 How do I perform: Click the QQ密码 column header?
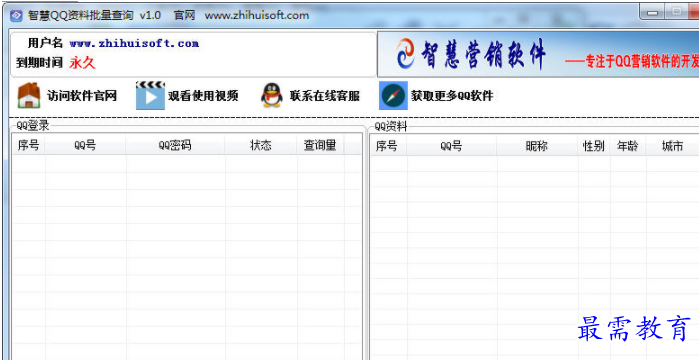(176, 146)
